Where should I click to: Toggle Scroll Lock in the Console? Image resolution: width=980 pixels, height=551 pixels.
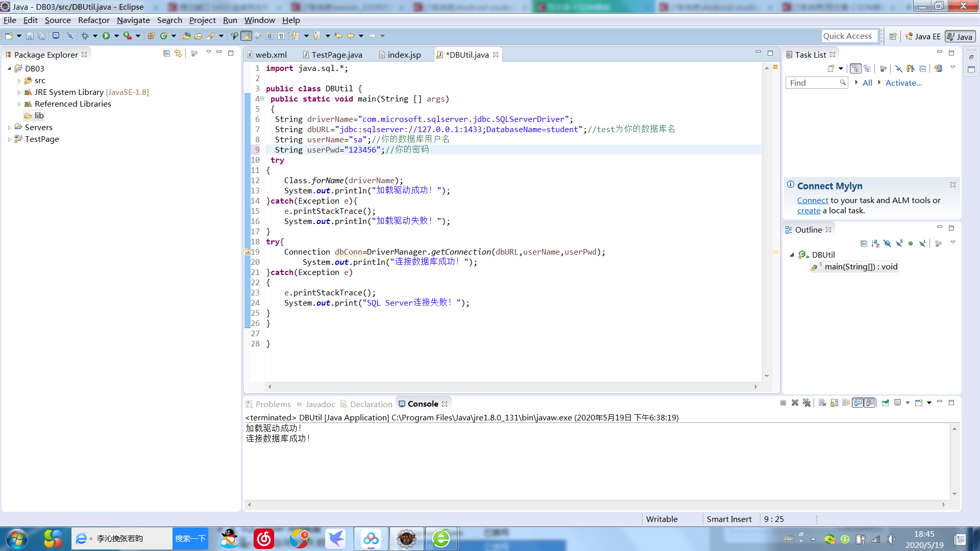pos(834,403)
